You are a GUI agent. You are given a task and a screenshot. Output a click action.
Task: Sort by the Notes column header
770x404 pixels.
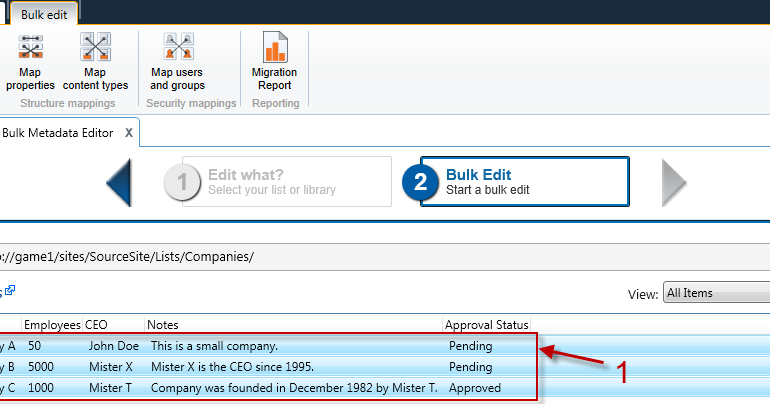163,325
